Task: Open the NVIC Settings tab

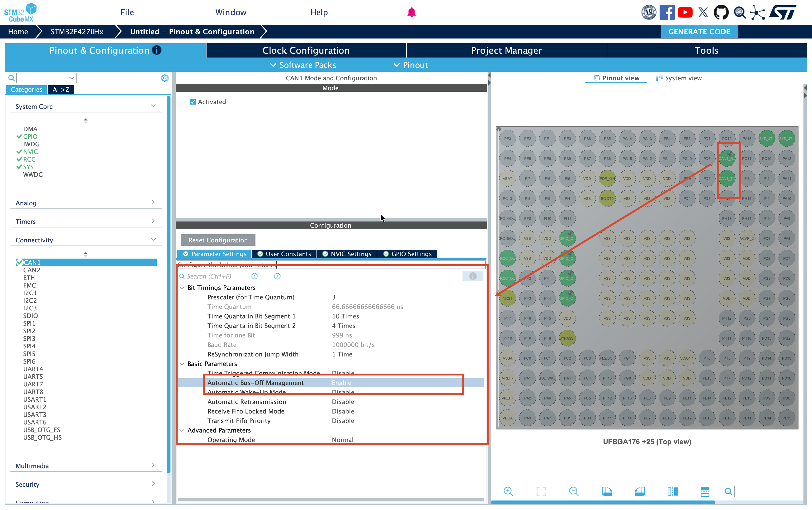Action: pyautogui.click(x=347, y=254)
